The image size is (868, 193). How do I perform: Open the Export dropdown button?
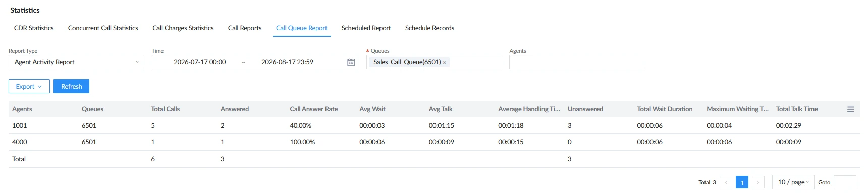[x=29, y=86]
